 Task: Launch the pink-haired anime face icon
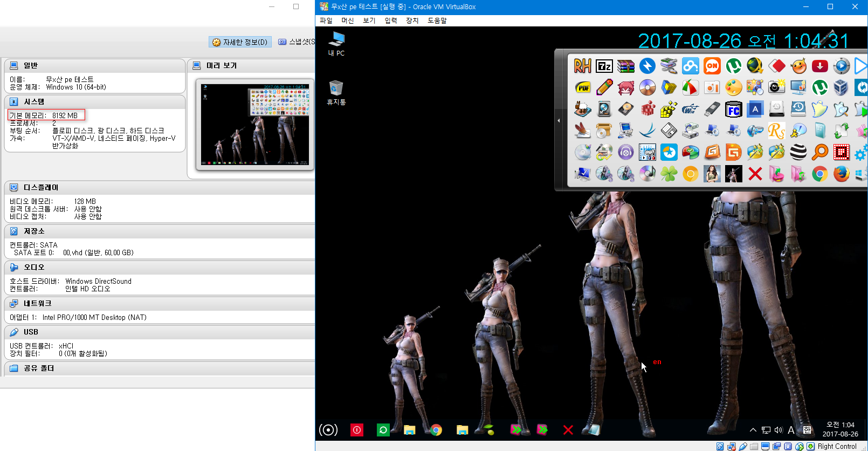[x=626, y=87]
